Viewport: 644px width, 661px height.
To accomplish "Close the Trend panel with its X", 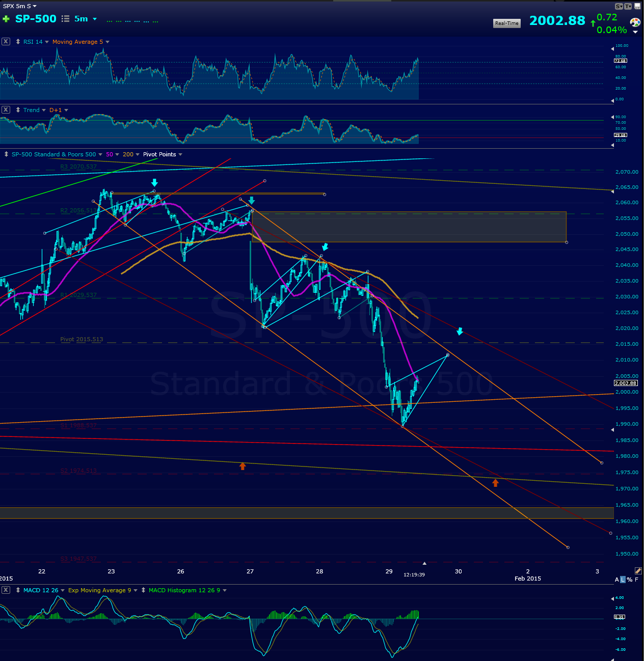I will point(6,110).
